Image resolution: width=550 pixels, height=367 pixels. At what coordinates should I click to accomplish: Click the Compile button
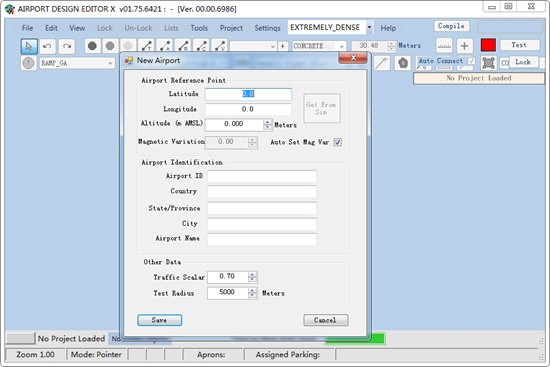(x=451, y=26)
